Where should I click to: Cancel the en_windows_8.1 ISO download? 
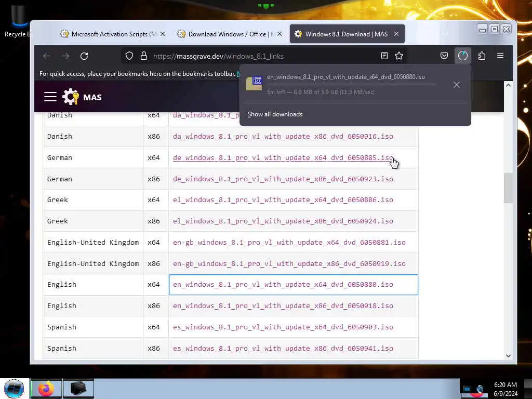coord(457,85)
